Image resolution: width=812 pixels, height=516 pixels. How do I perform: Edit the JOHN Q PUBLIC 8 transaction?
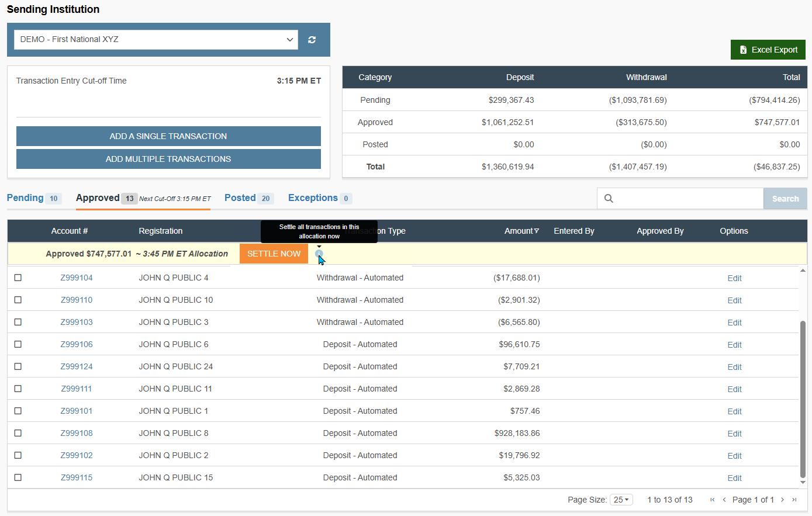pyautogui.click(x=734, y=434)
